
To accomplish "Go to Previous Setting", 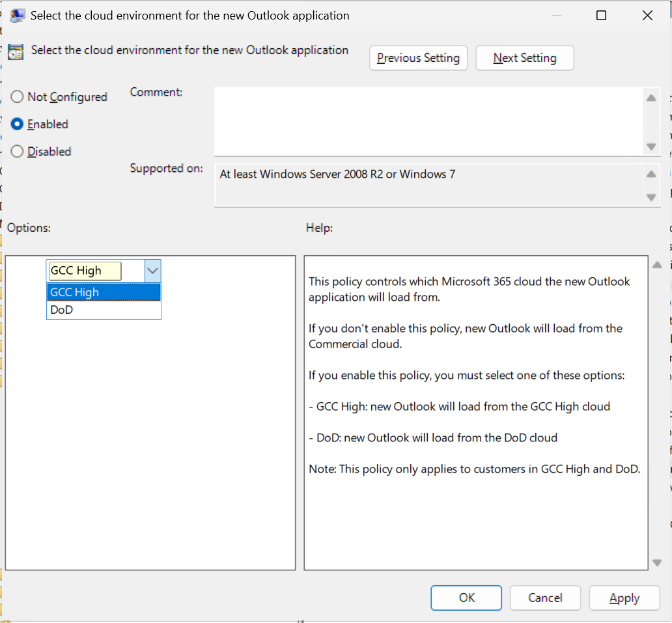I will [x=418, y=58].
